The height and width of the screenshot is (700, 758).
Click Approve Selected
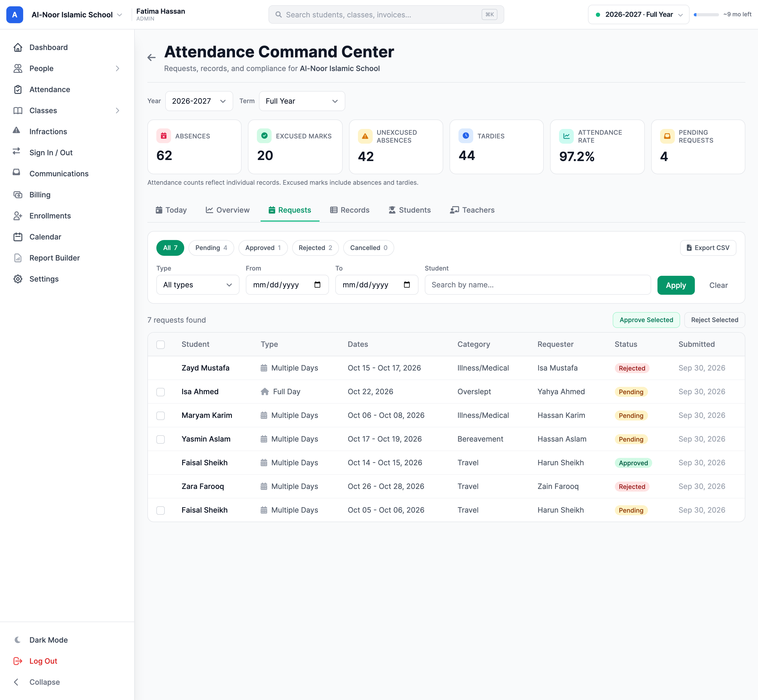pos(646,320)
